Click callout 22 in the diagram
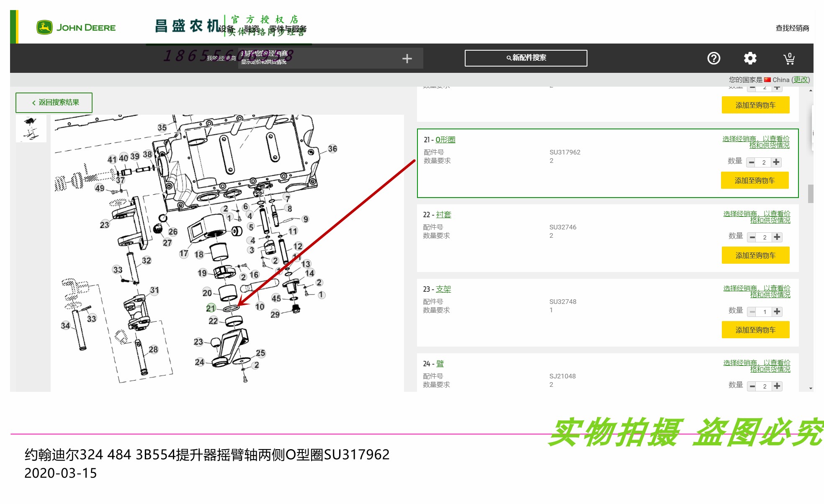Screen dimensions: 824x504 pyautogui.click(x=213, y=321)
